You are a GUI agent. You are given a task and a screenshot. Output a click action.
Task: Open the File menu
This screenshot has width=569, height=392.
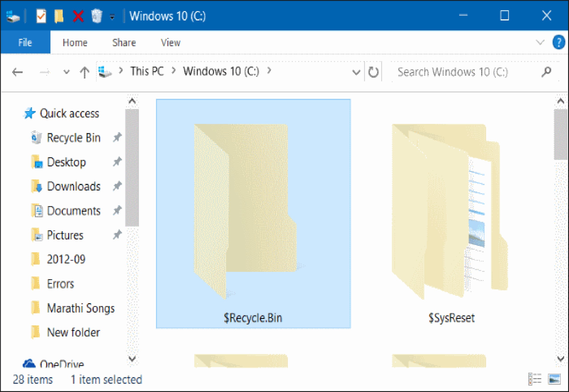point(25,42)
